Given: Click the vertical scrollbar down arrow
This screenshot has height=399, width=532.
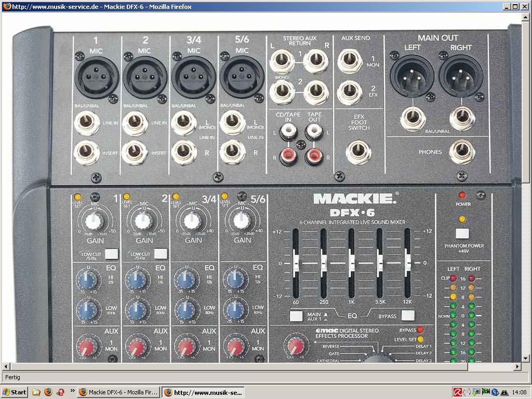Looking at the screenshot, I should coord(526,358).
